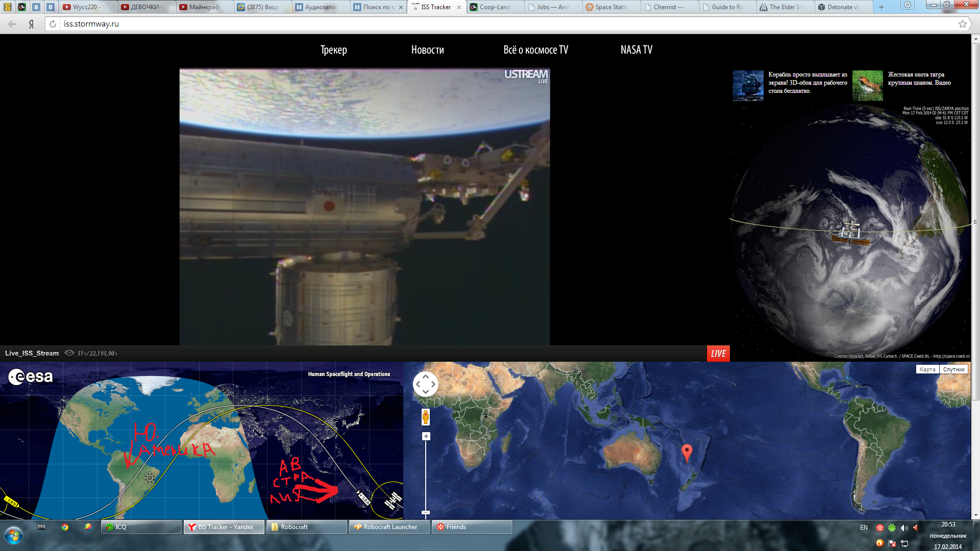Screen dimensions: 980x551
Task: Select the Street View pegman icon
Action: 426,417
